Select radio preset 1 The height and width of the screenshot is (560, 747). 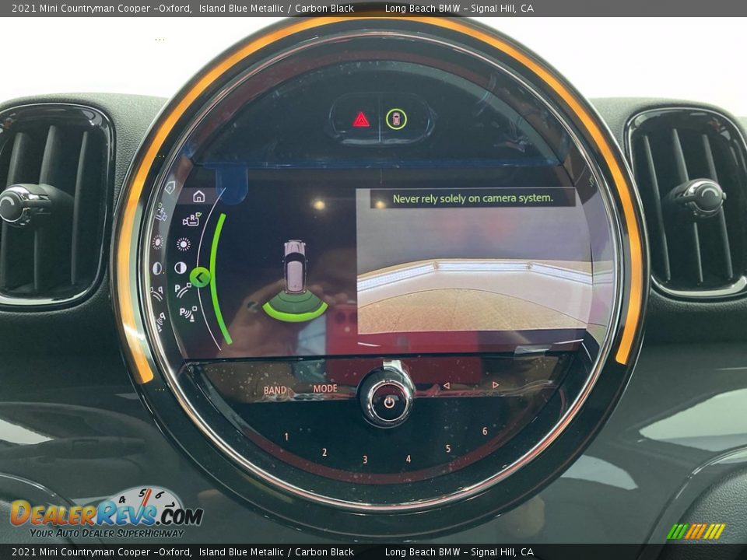pyautogui.click(x=286, y=436)
